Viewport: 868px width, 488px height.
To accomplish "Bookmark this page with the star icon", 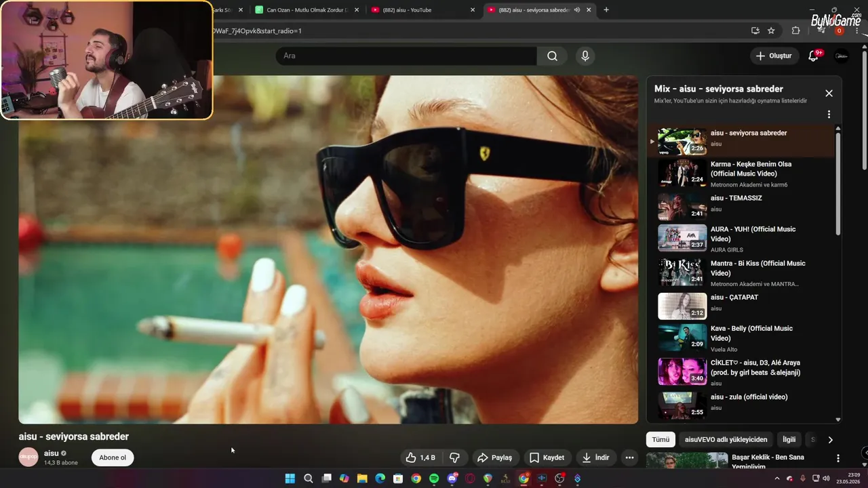I will (771, 30).
